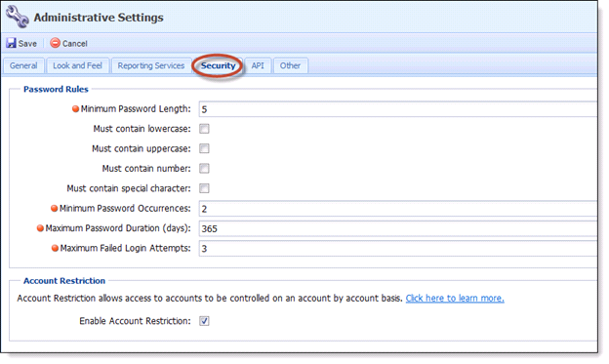Click the Administrative Settings wrench icon
The height and width of the screenshot is (364, 609).
[18, 17]
